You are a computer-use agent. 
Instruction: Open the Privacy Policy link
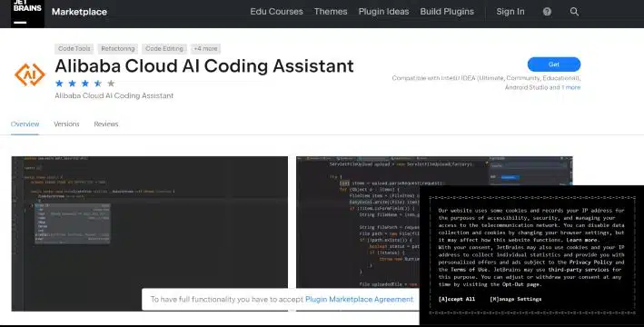[x=590, y=263]
